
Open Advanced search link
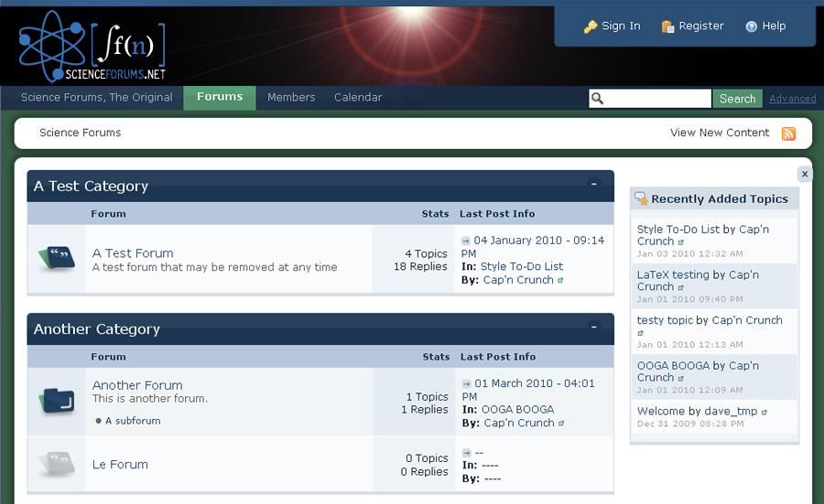[x=793, y=98]
